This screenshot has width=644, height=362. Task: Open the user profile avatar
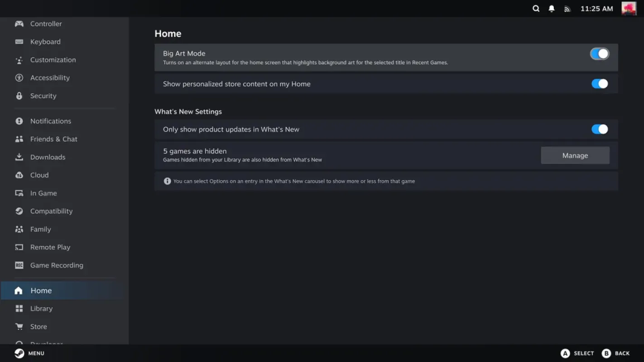pos(629,9)
